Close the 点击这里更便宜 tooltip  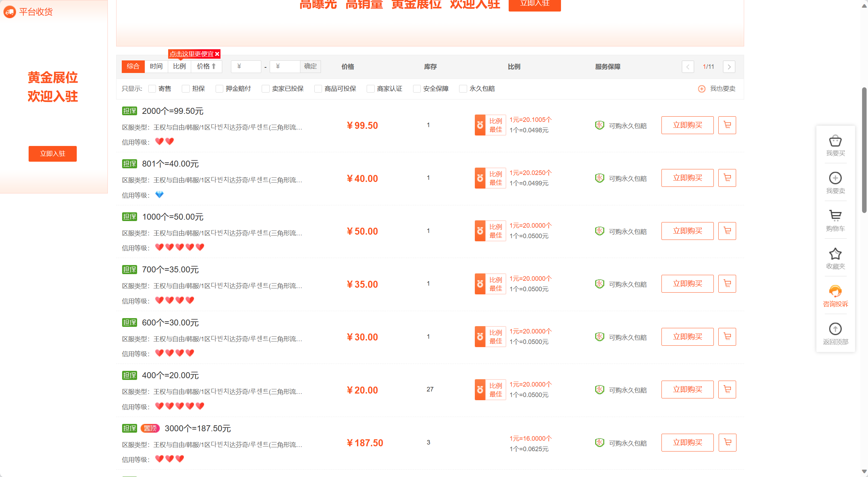[217, 54]
